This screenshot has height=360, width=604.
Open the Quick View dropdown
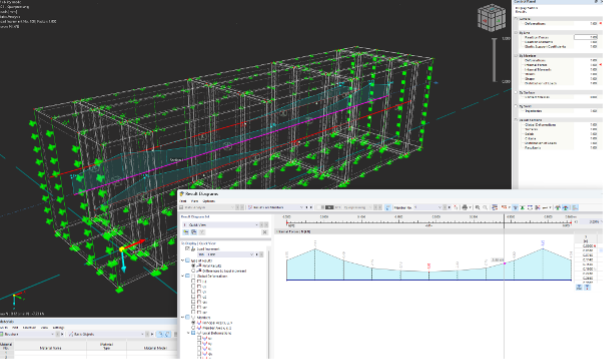257,225
